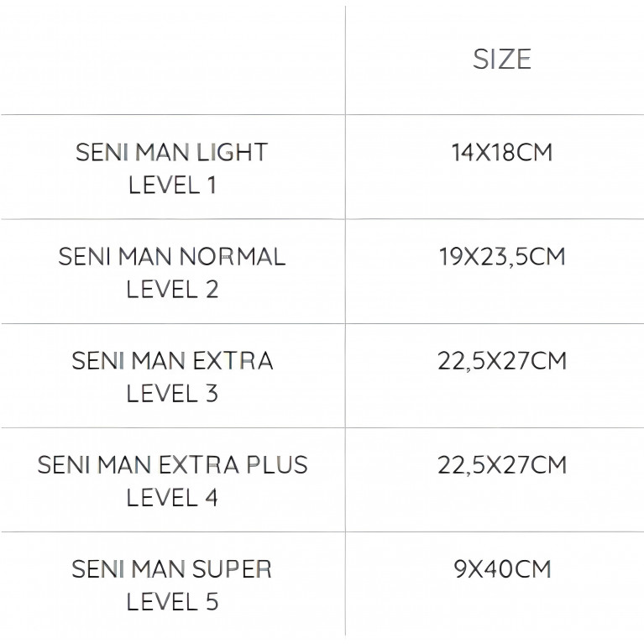Select the SENI MAN EXTRA Level 3 name
644x644 pixels.
tap(172, 360)
